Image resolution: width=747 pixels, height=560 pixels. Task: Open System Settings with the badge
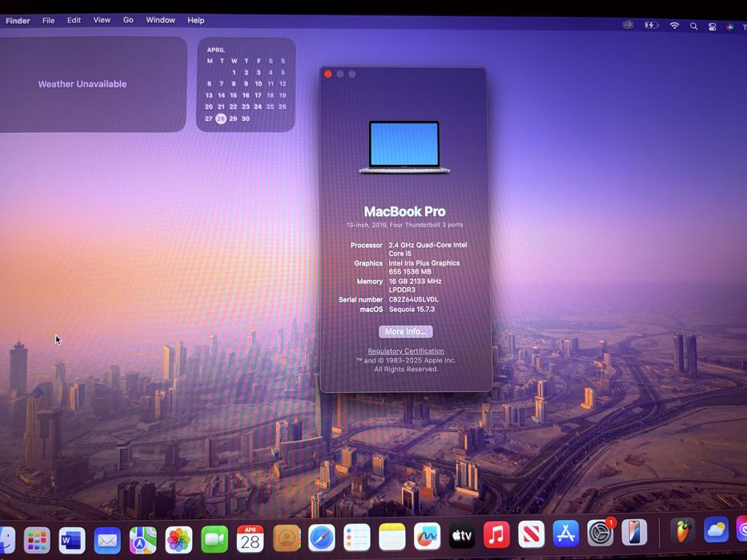[x=600, y=532]
